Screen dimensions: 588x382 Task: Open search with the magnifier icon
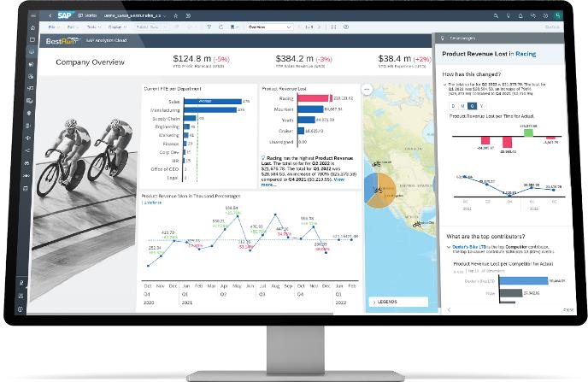coord(496,15)
